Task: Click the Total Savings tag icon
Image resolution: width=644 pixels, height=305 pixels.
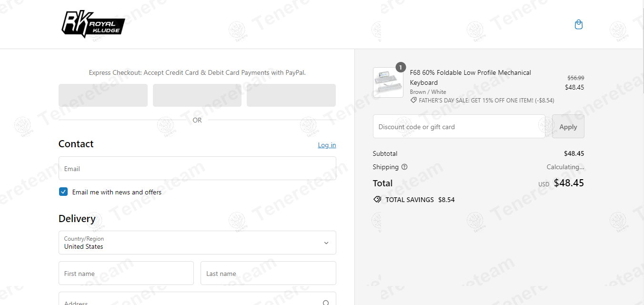Action: coord(377,200)
